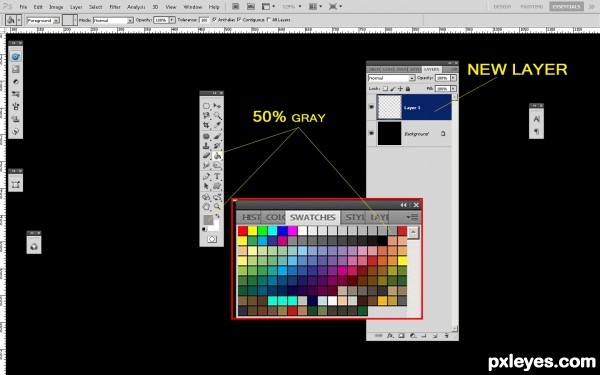Select the Elliptical Marquee tool
Screen dimensions: 600x375
click(x=206, y=106)
